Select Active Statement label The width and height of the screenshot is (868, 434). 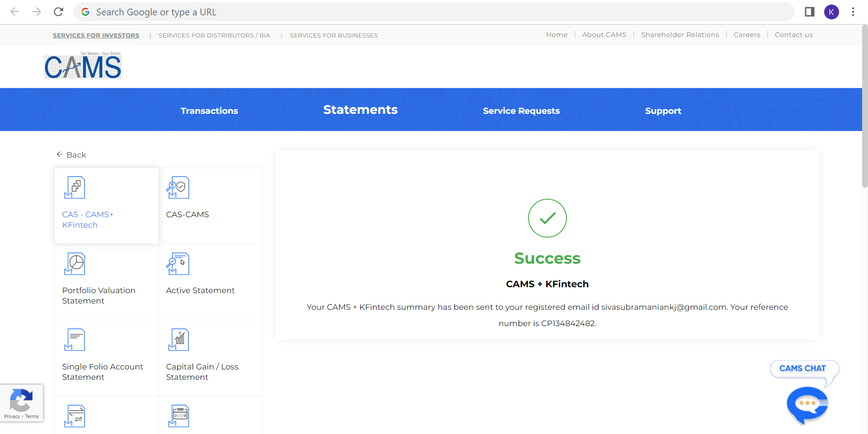200,290
